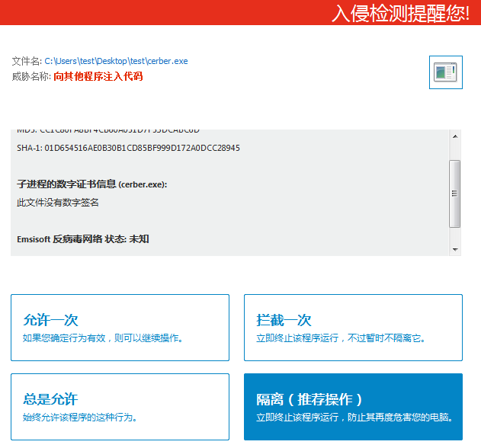Image resolution: width=481 pixels, height=448 pixels.
Task: Click Emsisoft 反病毒网络 状态 line
Action: tap(83, 239)
